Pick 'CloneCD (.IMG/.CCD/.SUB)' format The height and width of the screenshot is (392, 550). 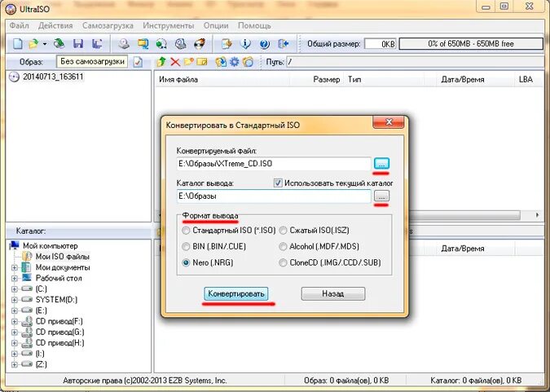tap(283, 263)
